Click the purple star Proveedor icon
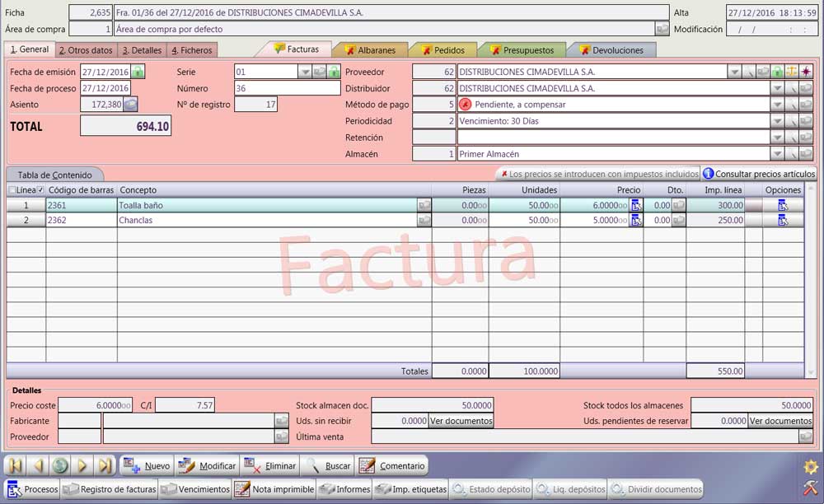 click(x=806, y=72)
